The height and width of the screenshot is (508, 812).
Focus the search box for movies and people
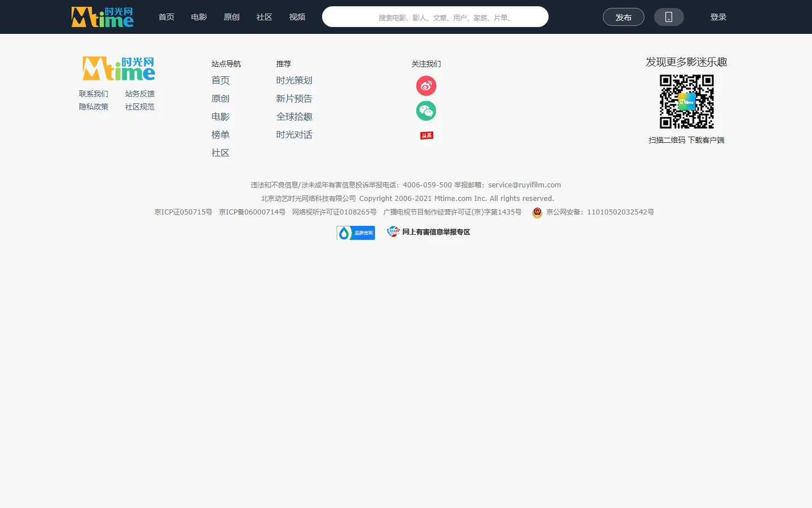pos(435,17)
